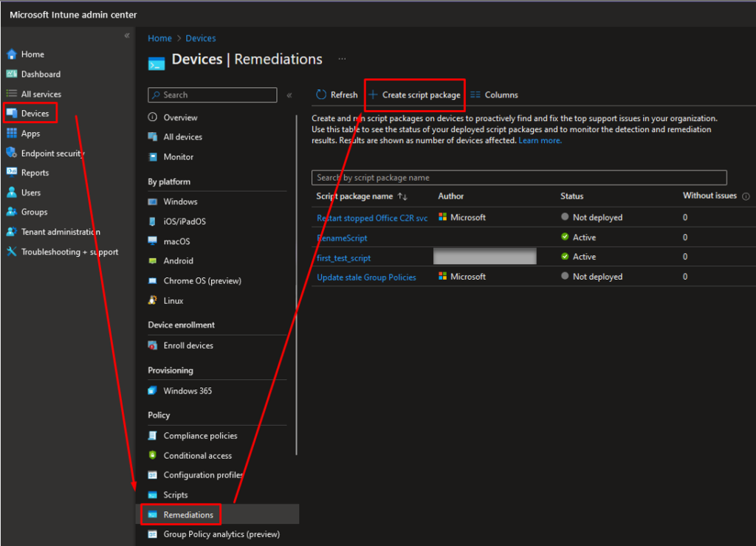Click the Conditional access shield icon
This screenshot has width=756, height=546.
(152, 455)
